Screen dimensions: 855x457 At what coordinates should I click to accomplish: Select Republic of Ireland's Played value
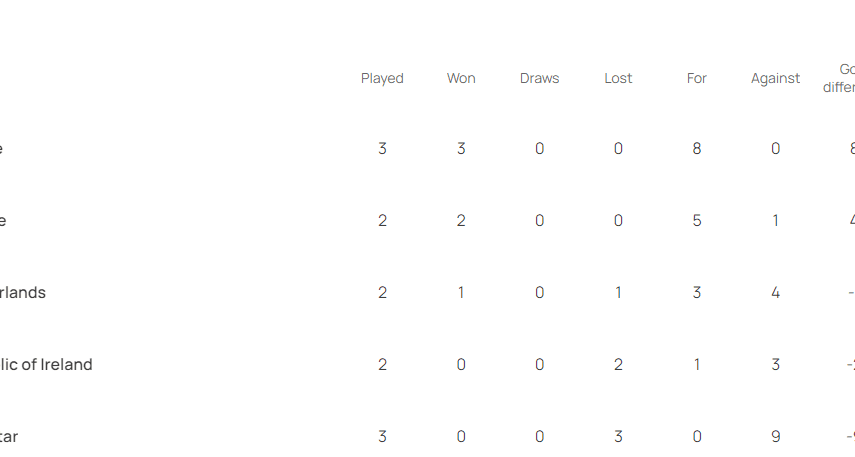(382, 365)
